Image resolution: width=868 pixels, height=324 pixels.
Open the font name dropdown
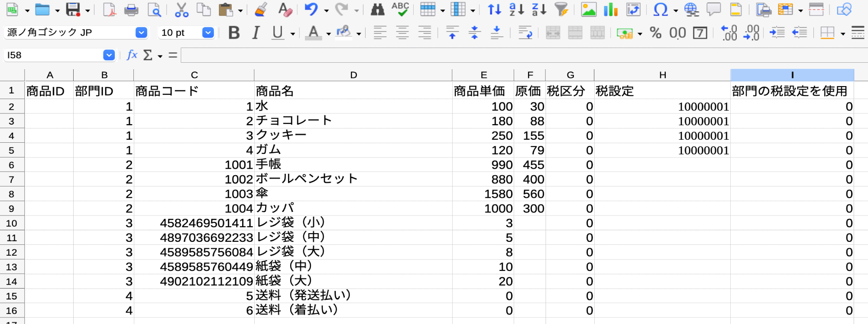[141, 32]
